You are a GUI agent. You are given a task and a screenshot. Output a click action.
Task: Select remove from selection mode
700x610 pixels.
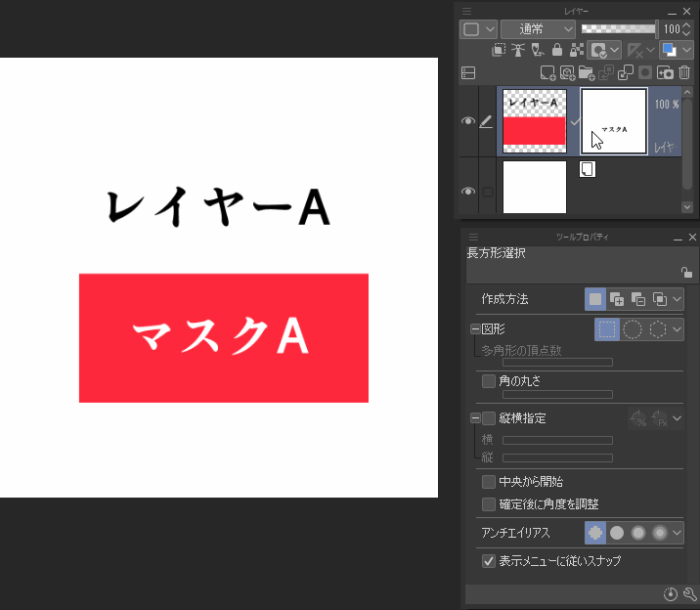[638, 299]
